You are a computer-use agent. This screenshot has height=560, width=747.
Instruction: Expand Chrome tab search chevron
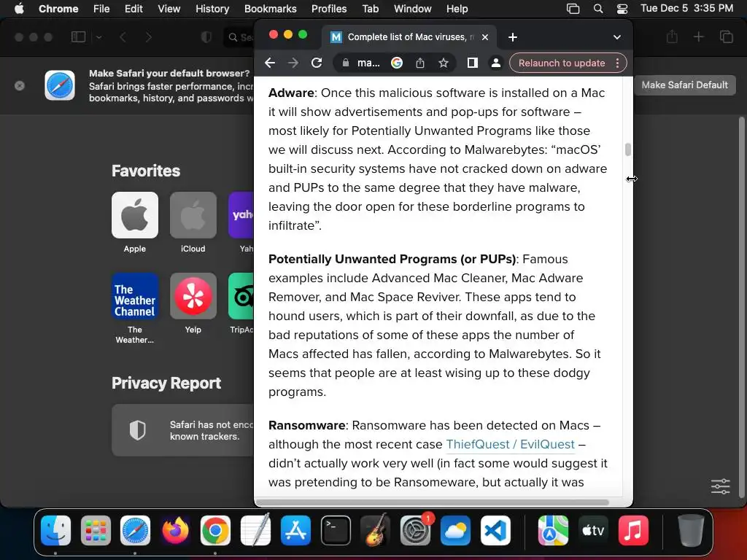point(617,37)
